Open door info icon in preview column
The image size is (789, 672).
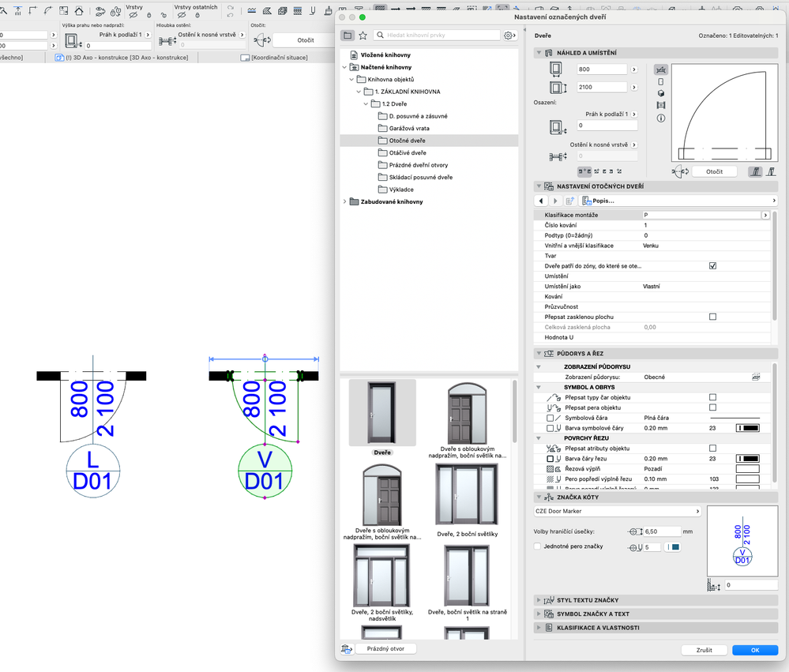661,118
